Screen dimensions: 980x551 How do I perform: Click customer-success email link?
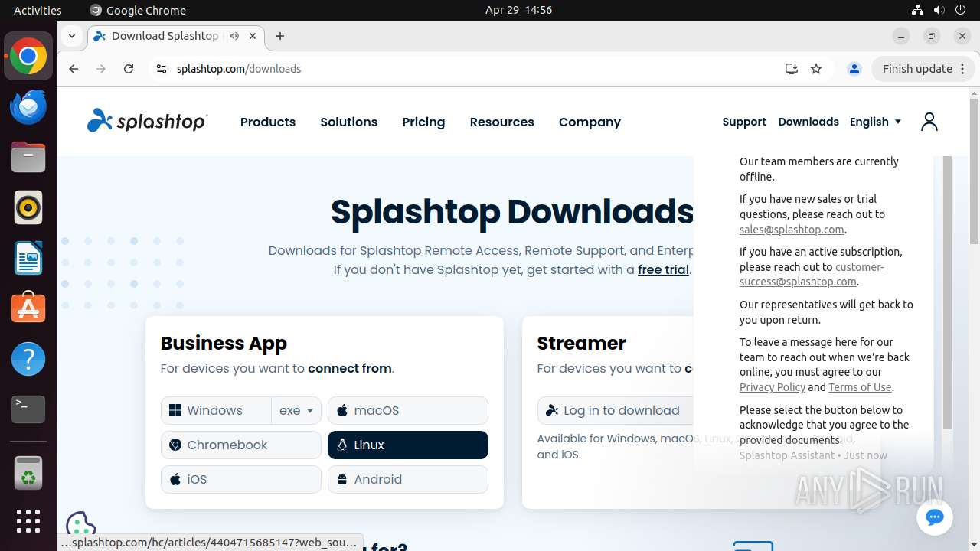click(x=812, y=274)
